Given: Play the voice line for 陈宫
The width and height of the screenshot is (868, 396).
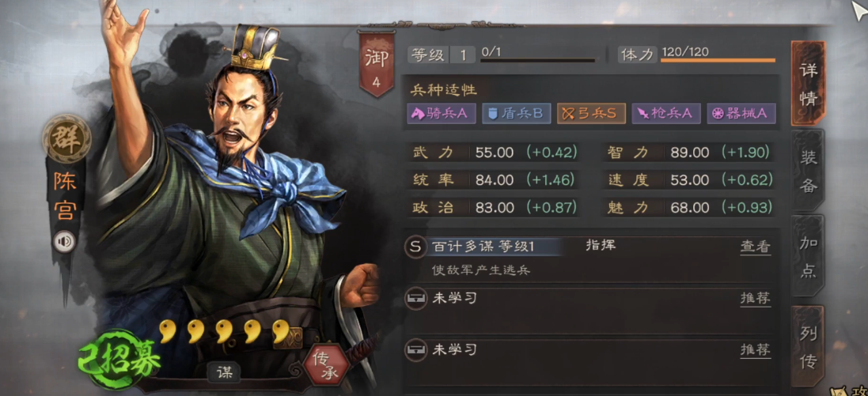Looking at the screenshot, I should coord(66,242).
